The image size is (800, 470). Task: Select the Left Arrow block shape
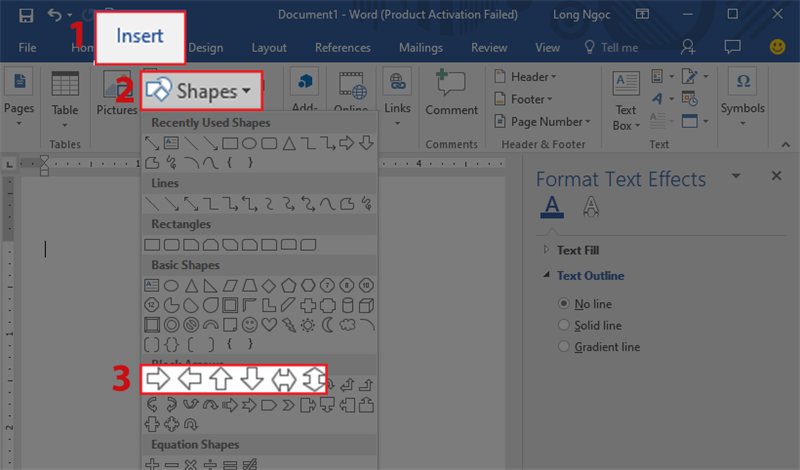click(189, 379)
